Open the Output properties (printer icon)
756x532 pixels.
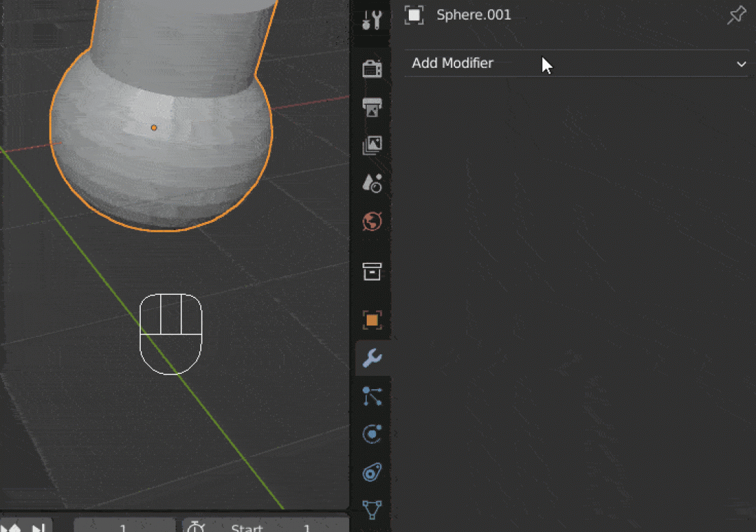[x=372, y=106]
